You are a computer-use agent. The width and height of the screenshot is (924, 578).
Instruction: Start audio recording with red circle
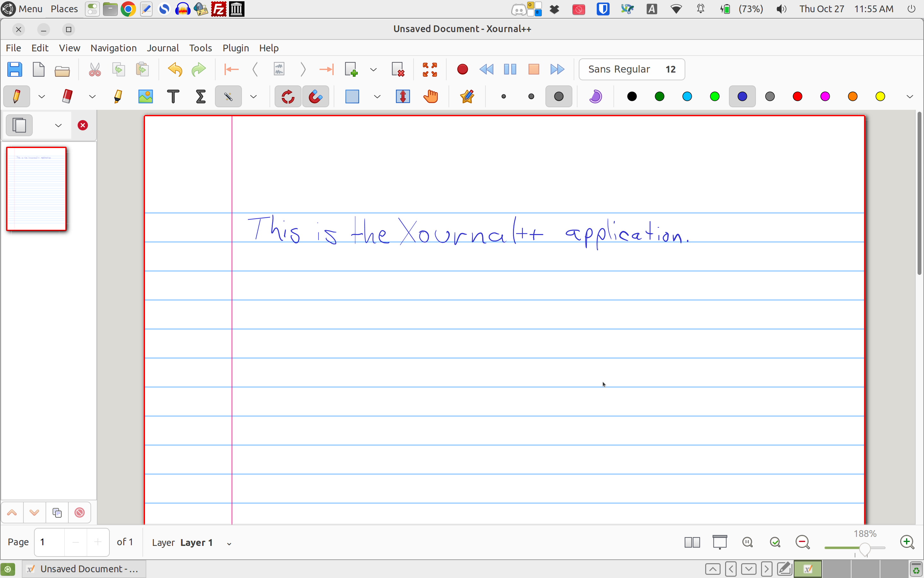[462, 69]
